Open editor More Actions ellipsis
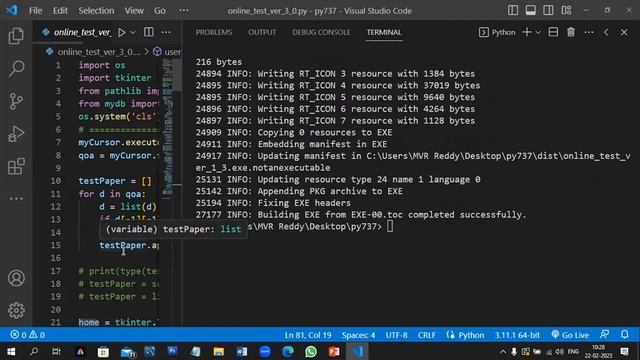 click(x=166, y=32)
